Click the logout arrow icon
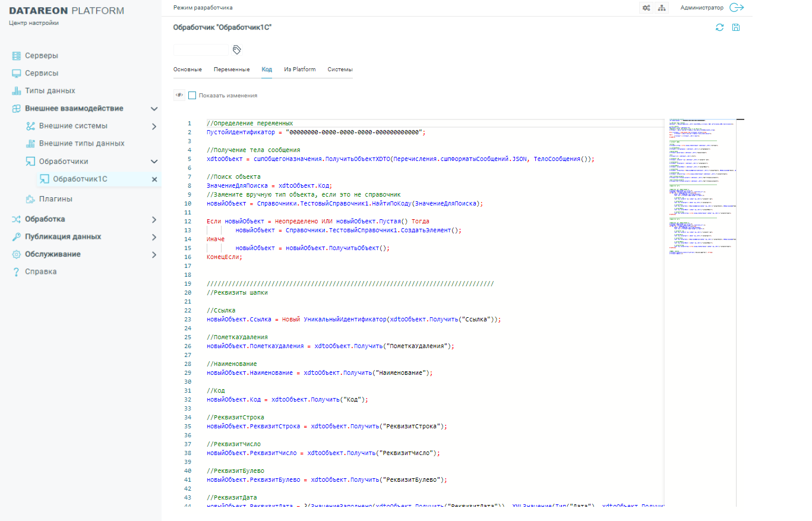Viewport: 812px width, 521px height. [737, 8]
